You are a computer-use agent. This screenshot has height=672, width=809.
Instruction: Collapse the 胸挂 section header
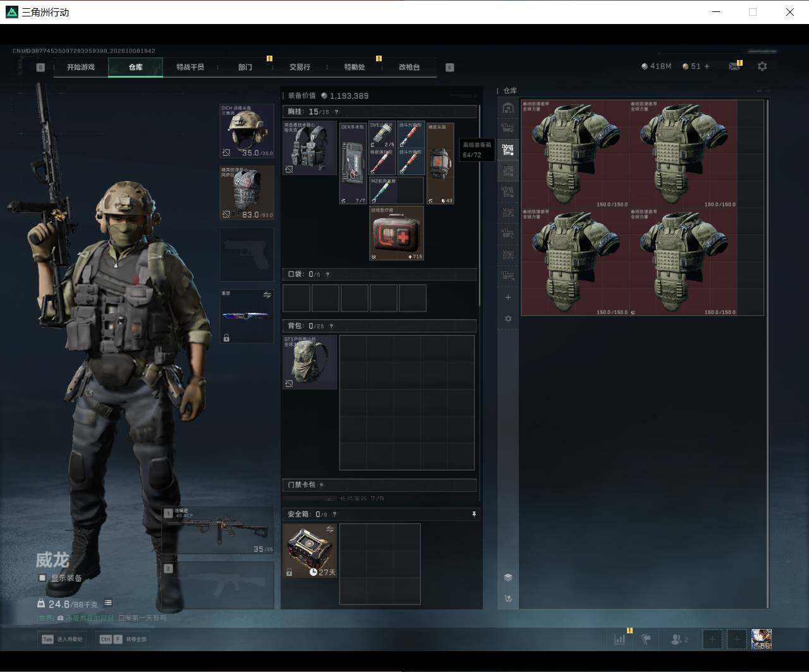pos(379,112)
